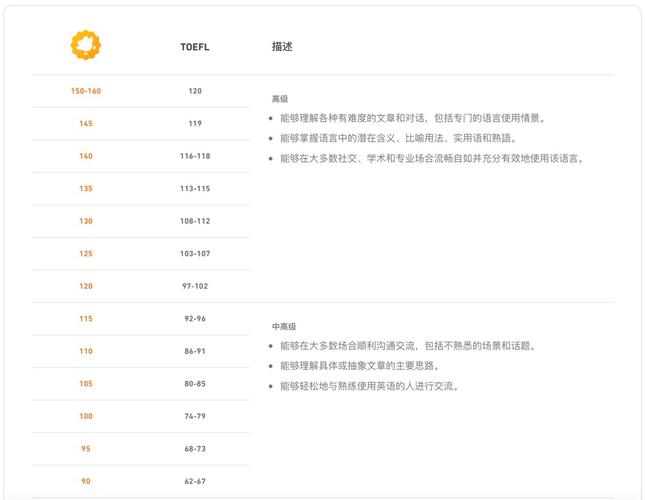Select the TOEFL range 80-85
645x500 pixels.
(195, 383)
